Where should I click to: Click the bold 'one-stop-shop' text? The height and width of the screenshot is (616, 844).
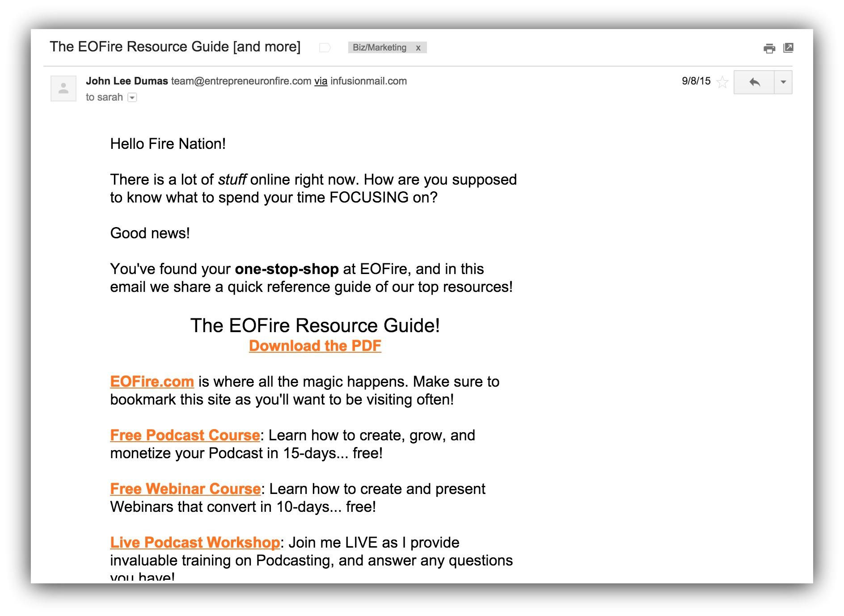point(287,269)
